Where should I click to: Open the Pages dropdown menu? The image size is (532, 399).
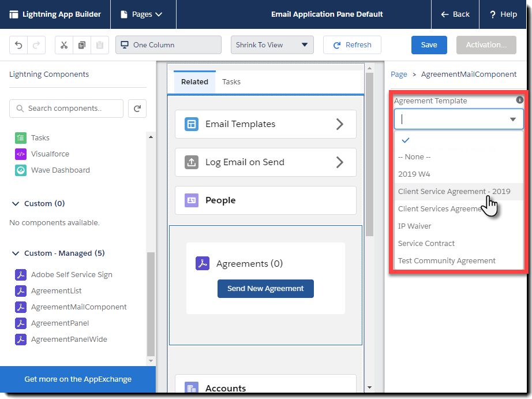[142, 14]
